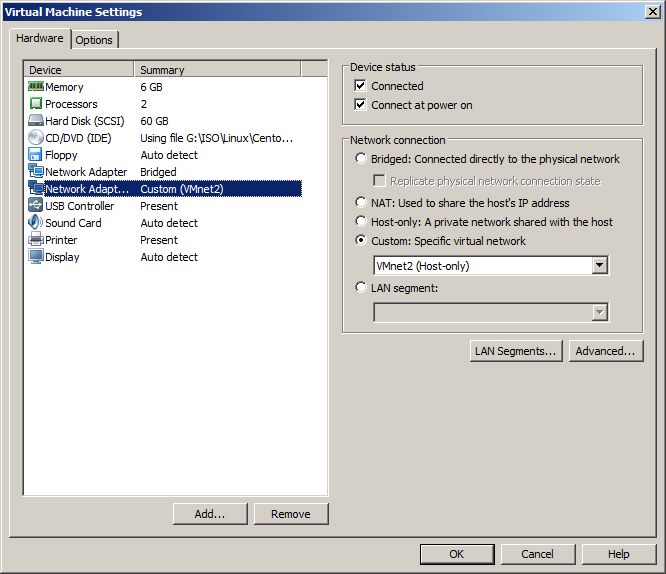Select the Printer device icon
Image resolution: width=666 pixels, height=574 pixels.
36,240
